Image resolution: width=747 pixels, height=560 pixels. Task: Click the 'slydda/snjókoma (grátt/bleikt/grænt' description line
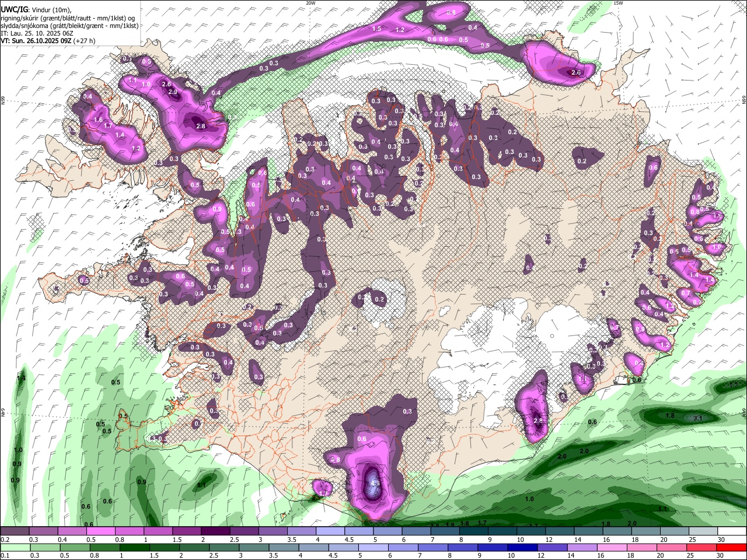coord(69,25)
